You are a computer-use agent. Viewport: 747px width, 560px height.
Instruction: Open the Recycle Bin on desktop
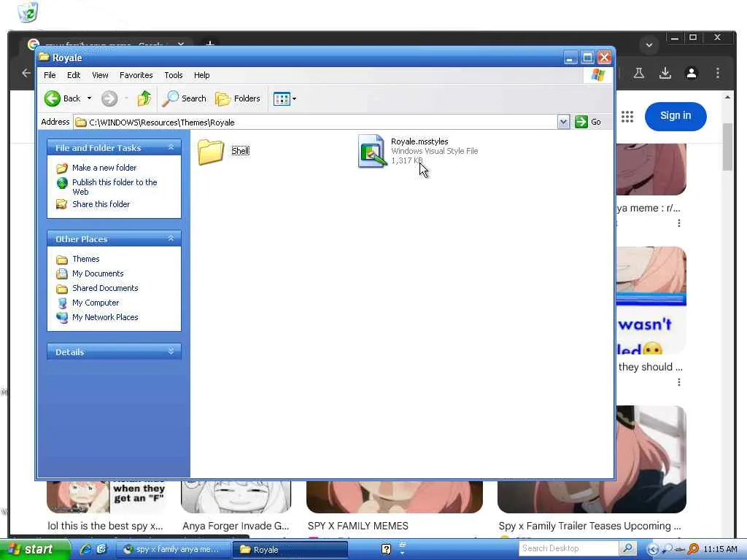tap(28, 12)
